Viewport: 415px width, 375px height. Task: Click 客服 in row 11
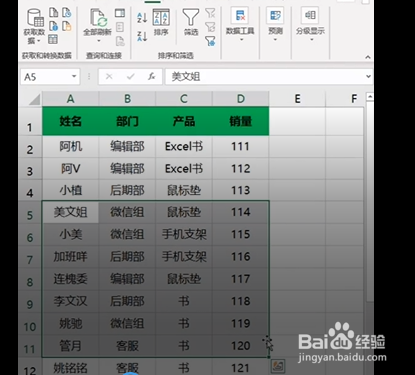coord(127,346)
